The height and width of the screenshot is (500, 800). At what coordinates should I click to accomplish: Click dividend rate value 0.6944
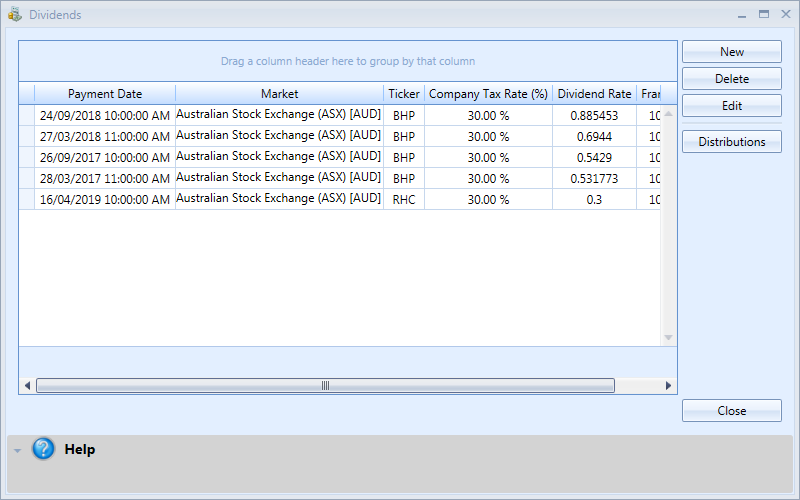click(x=594, y=137)
